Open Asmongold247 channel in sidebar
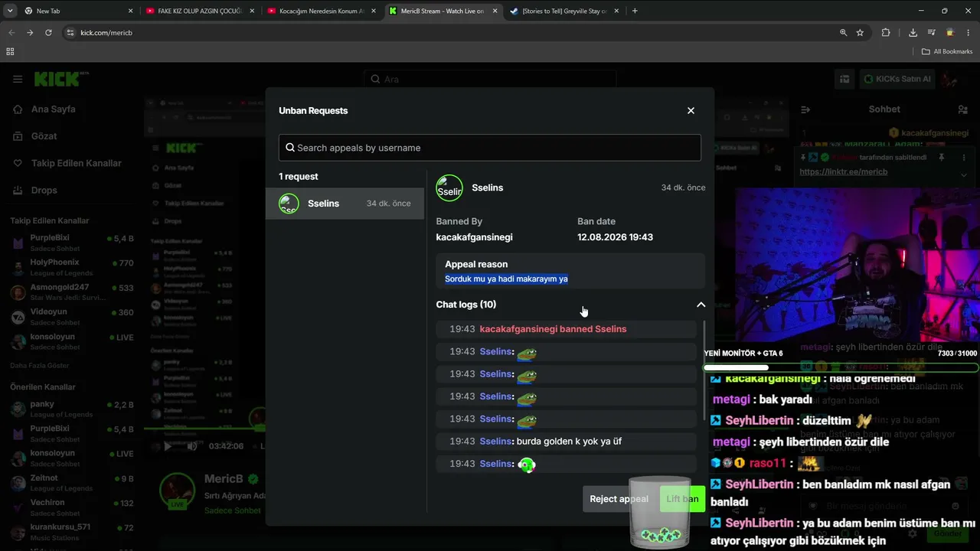The width and height of the screenshot is (980, 551). coord(73,292)
